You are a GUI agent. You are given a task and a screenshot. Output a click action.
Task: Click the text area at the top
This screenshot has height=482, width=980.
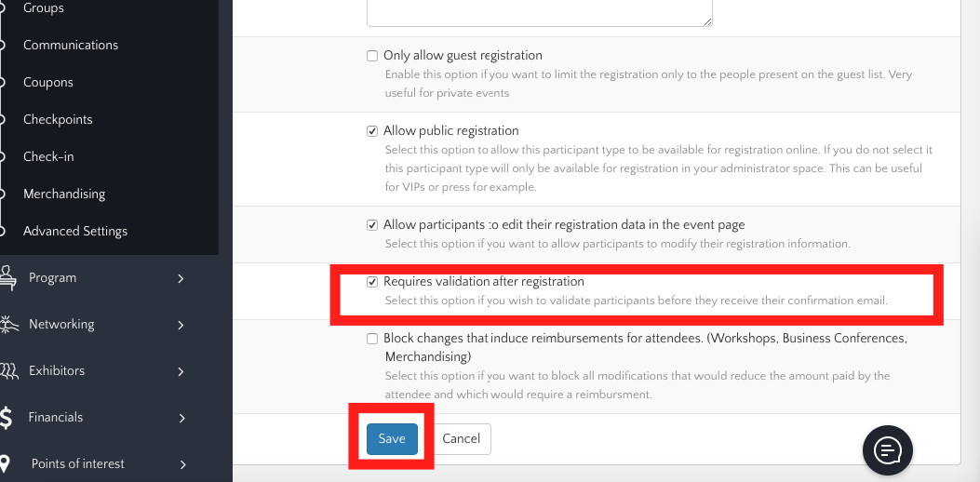pos(540,13)
